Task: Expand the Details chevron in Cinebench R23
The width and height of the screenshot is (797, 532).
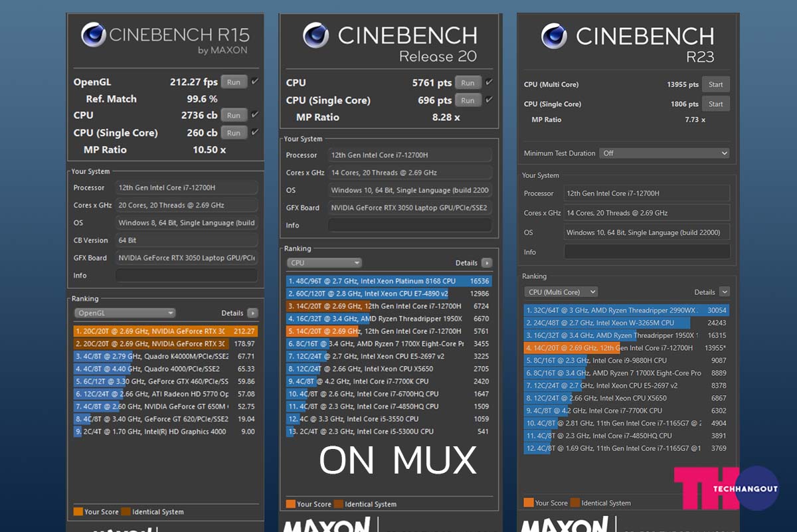Action: pyautogui.click(x=724, y=292)
